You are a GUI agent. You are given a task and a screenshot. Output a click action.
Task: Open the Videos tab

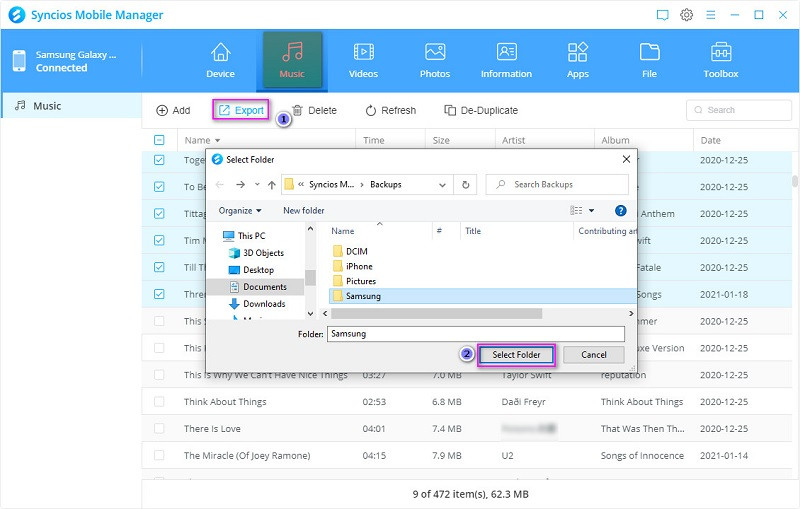363,60
